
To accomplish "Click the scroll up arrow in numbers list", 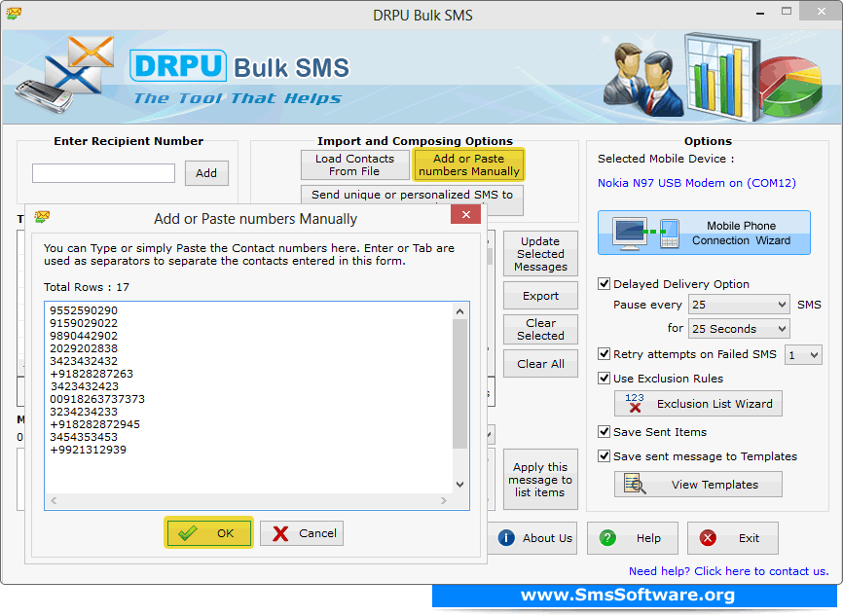I will tap(459, 311).
